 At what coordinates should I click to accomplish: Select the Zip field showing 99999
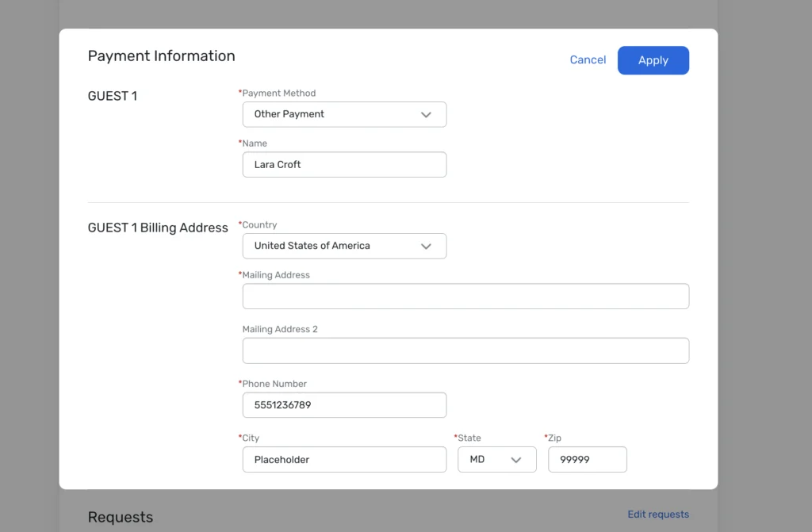point(587,459)
